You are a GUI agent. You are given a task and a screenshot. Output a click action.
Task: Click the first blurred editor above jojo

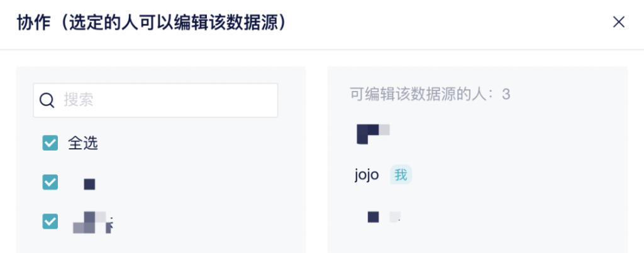pyautogui.click(x=373, y=133)
